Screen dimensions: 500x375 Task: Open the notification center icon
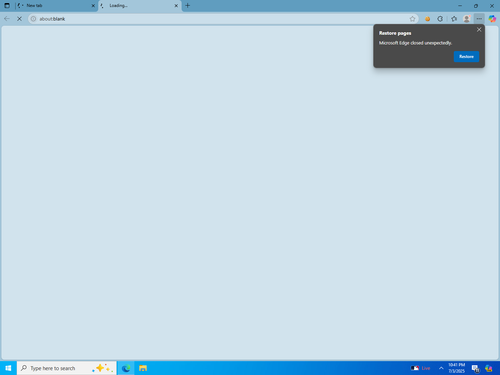coord(476,368)
